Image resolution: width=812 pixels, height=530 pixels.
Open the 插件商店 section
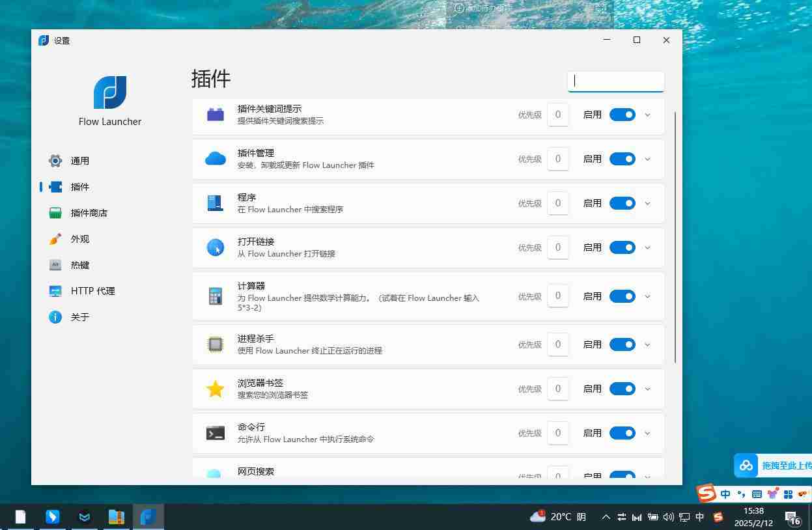(89, 213)
